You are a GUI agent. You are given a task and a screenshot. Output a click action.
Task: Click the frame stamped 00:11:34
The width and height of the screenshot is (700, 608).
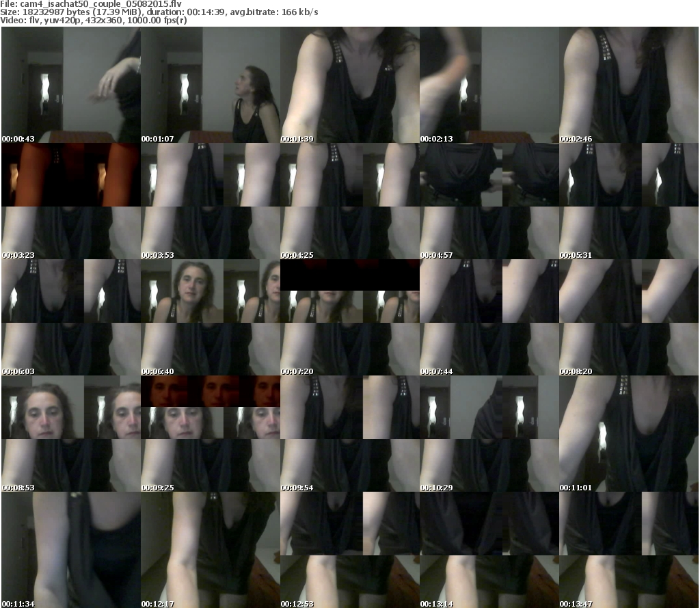coord(71,549)
